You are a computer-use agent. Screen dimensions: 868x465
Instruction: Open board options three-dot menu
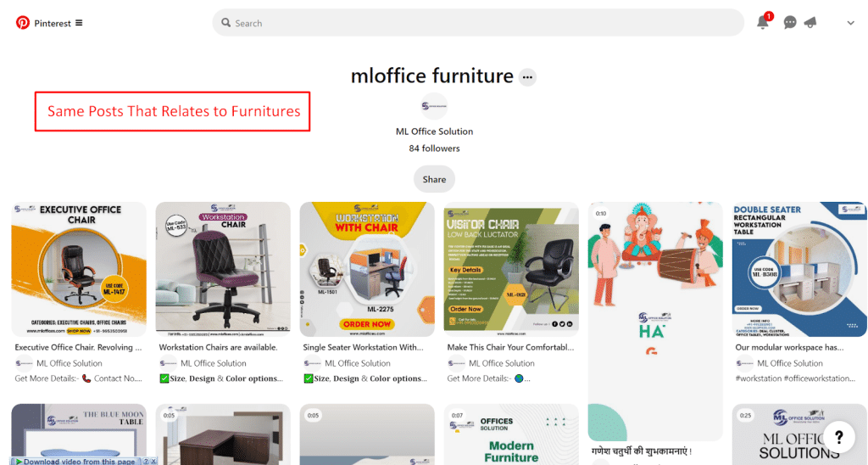(x=527, y=77)
